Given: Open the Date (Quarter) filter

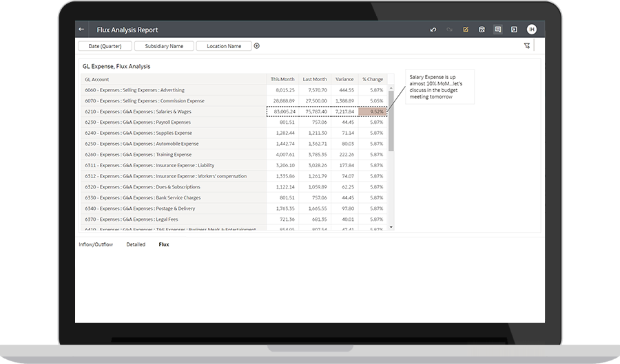Looking at the screenshot, I should click(x=105, y=46).
